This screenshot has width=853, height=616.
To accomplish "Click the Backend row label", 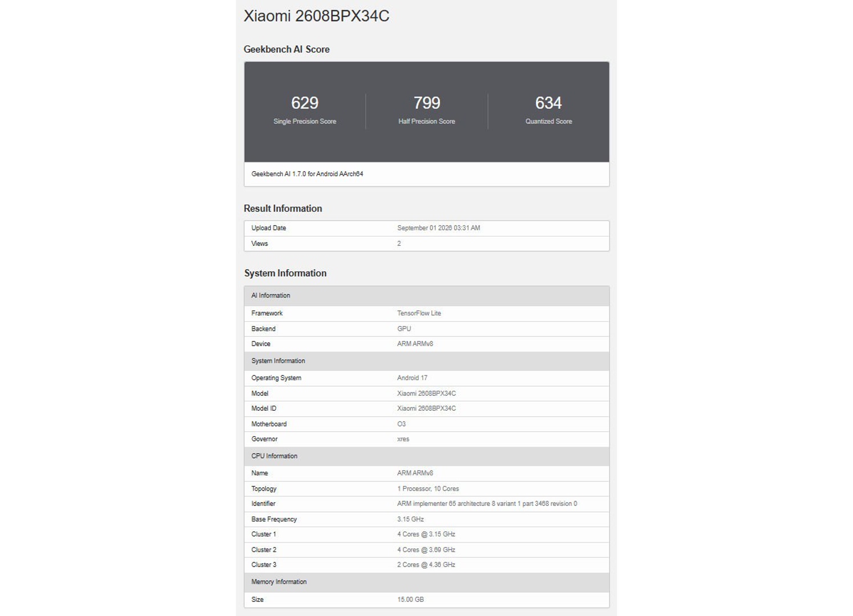I will pyautogui.click(x=264, y=329).
